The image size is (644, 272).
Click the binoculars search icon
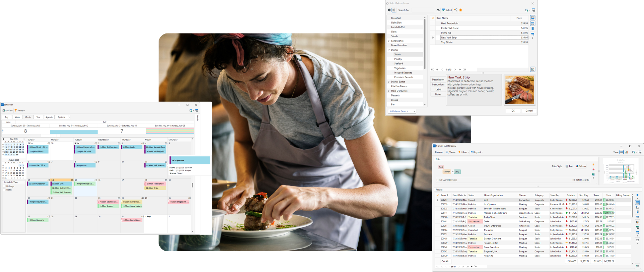(x=438, y=10)
